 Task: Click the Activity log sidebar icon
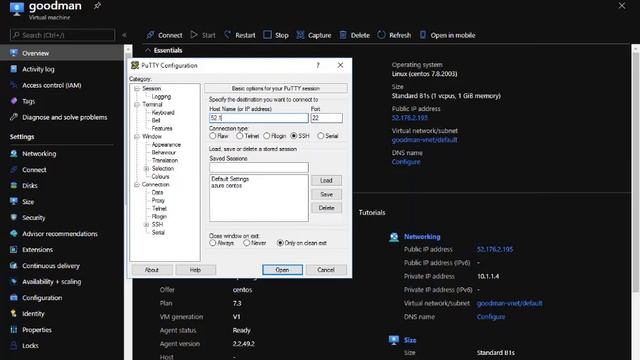(x=14, y=69)
